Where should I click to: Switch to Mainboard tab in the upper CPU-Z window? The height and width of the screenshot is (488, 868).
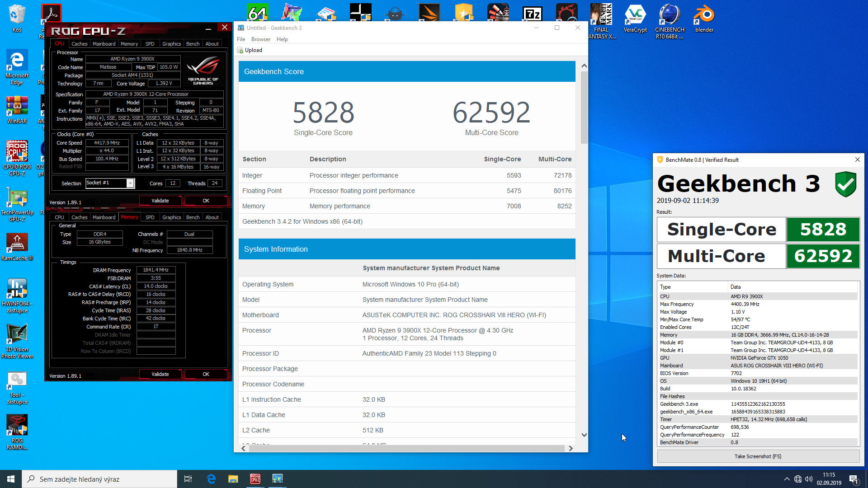[104, 44]
